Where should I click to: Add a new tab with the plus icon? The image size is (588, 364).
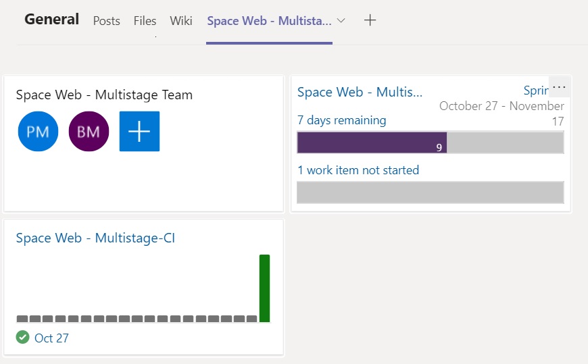[x=370, y=20]
